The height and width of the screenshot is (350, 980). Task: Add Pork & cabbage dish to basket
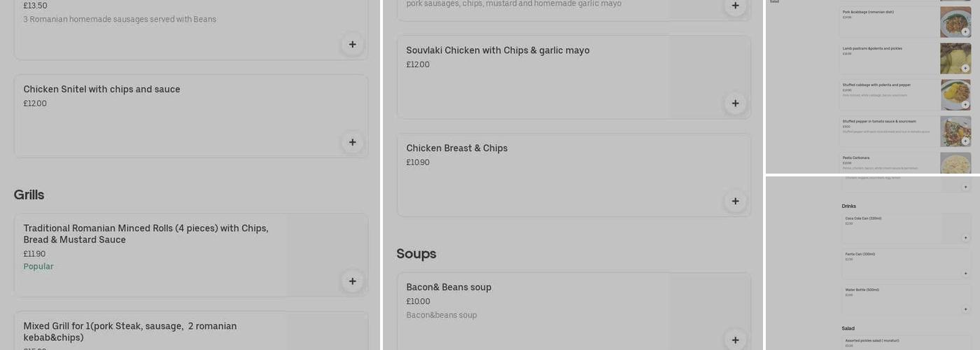(965, 31)
